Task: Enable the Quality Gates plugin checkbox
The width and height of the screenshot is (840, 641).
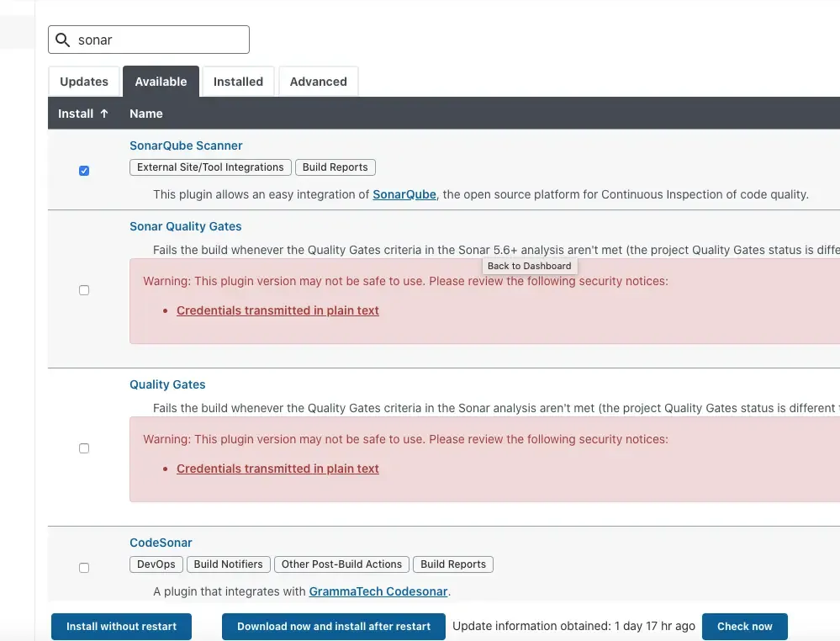Action: point(84,448)
